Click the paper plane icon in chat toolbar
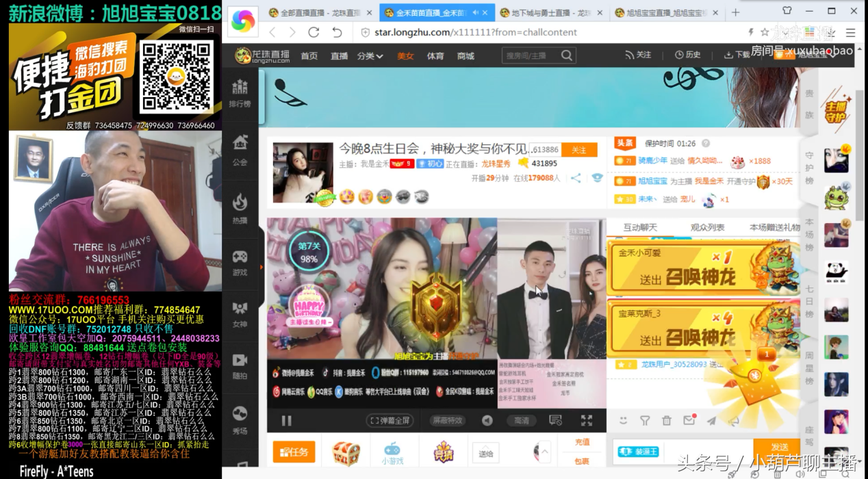Image resolution: width=868 pixels, height=479 pixels. (x=711, y=421)
